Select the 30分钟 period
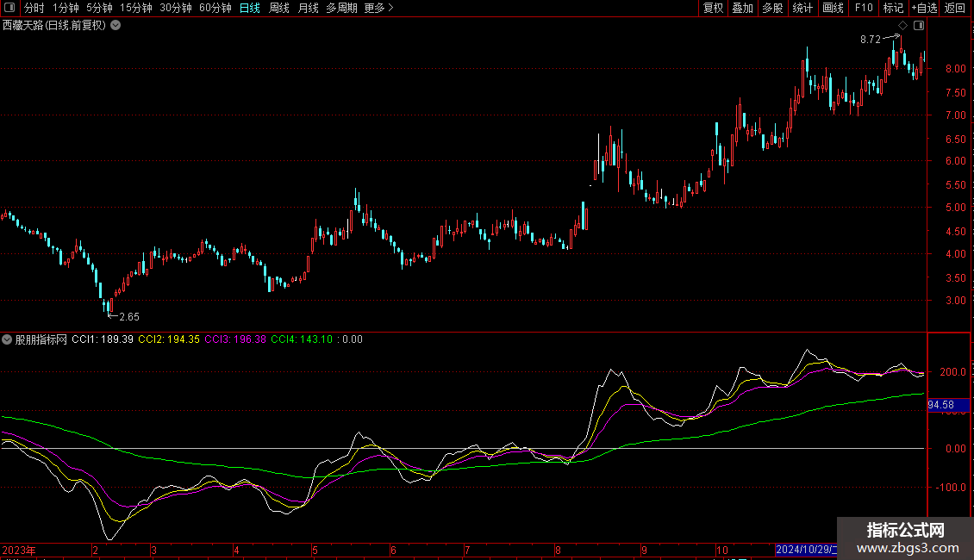Viewport: 974px width, 560px height. [x=175, y=8]
